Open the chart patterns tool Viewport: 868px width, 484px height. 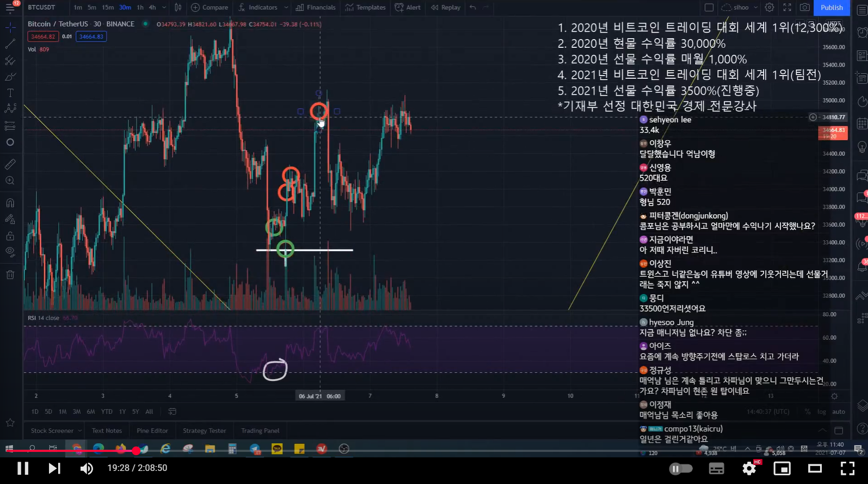(x=10, y=109)
